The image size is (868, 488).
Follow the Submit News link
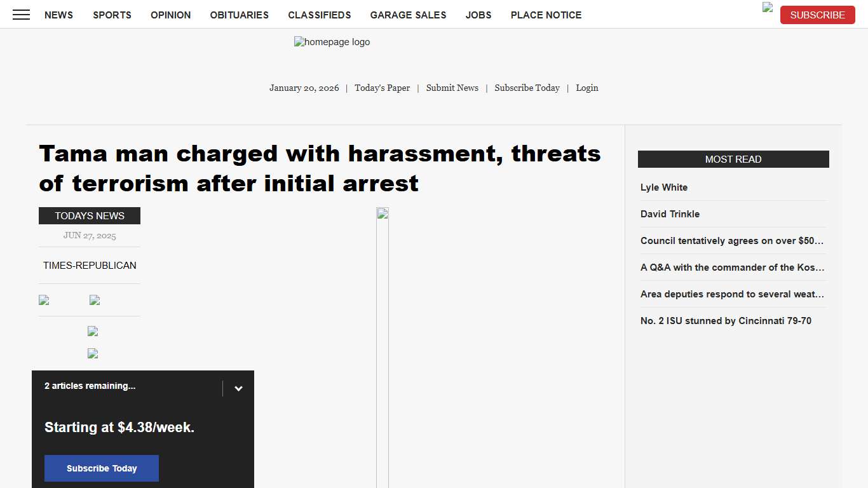[x=452, y=88]
